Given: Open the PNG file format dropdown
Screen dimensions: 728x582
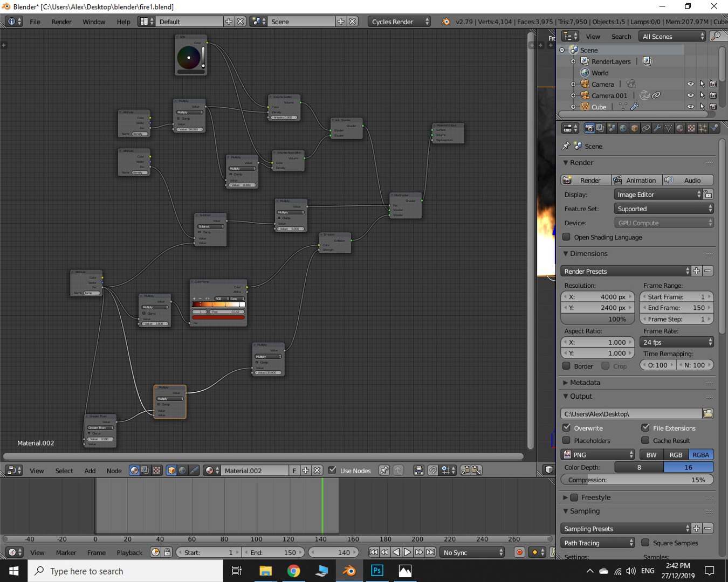Looking at the screenshot, I should pos(598,455).
